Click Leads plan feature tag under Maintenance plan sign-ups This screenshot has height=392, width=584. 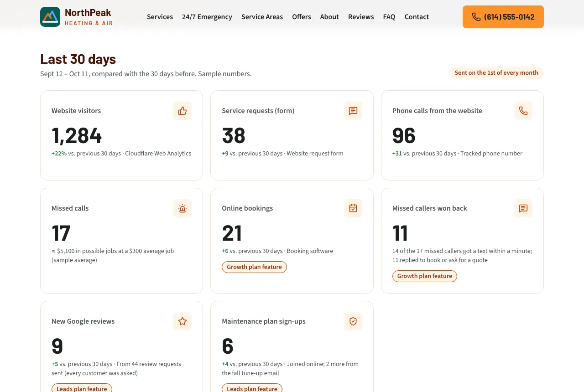(x=252, y=389)
